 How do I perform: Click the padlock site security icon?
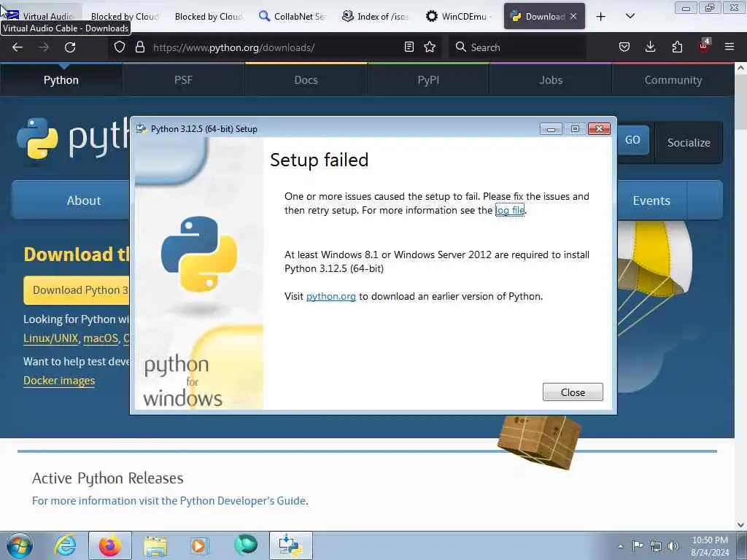click(139, 47)
